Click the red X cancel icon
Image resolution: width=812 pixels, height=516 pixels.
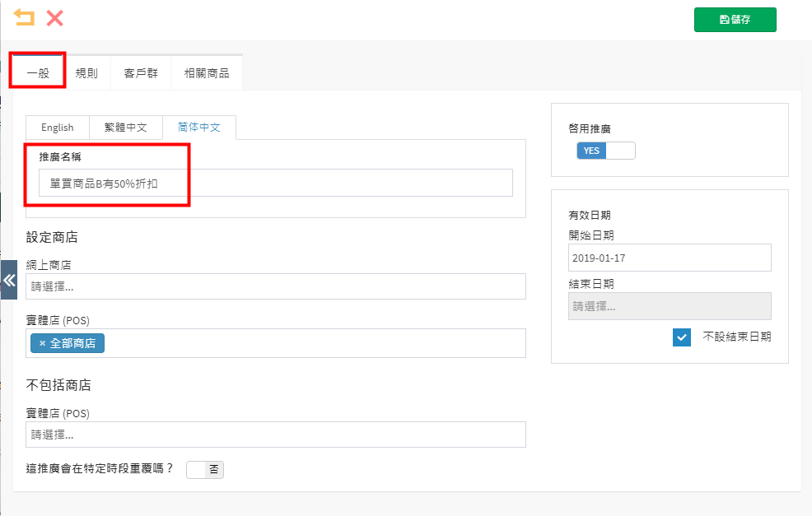click(x=55, y=18)
